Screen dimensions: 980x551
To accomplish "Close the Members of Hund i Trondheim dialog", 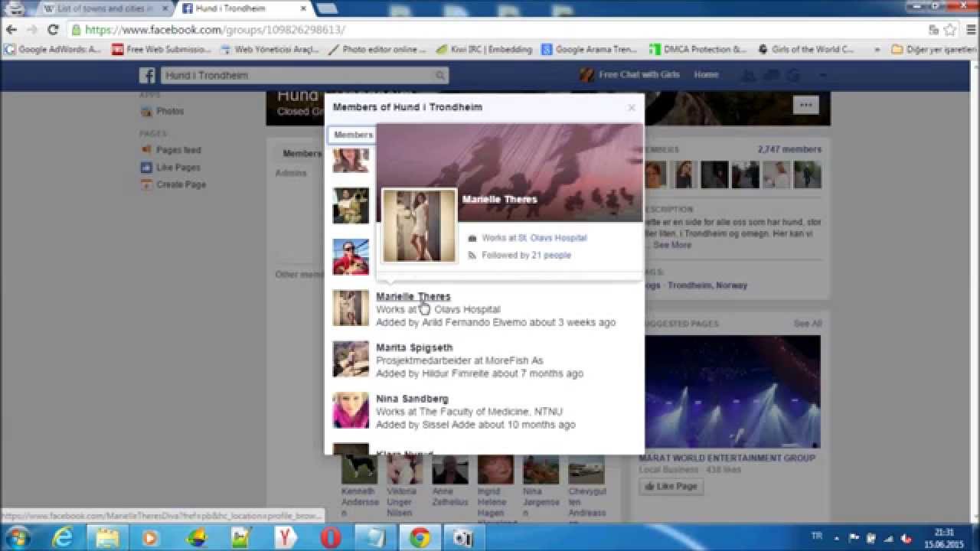I will click(631, 107).
